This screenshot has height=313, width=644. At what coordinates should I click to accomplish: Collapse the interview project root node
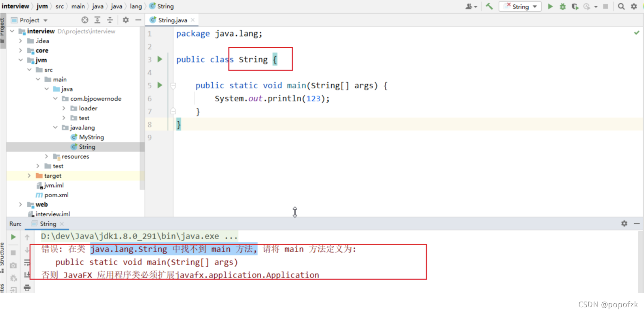[12, 31]
